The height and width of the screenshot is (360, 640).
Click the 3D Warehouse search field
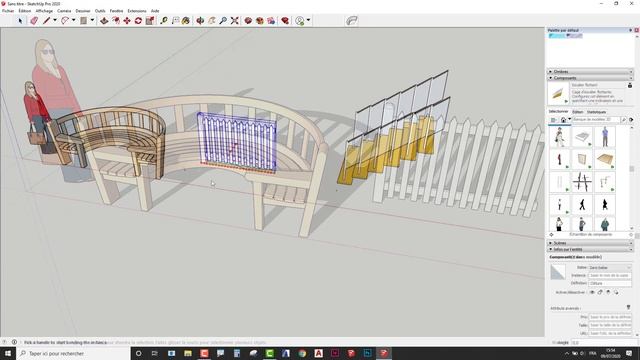coord(596,120)
